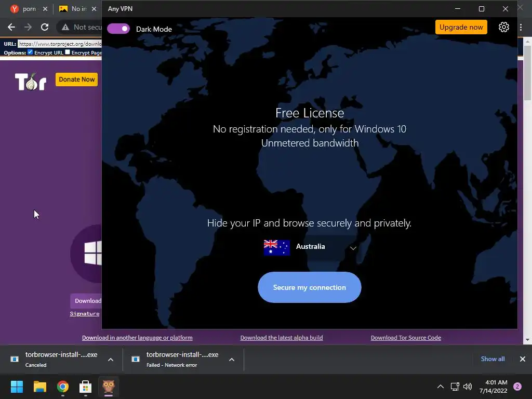
Task: Show hidden system tray icons
Action: [x=441, y=387]
